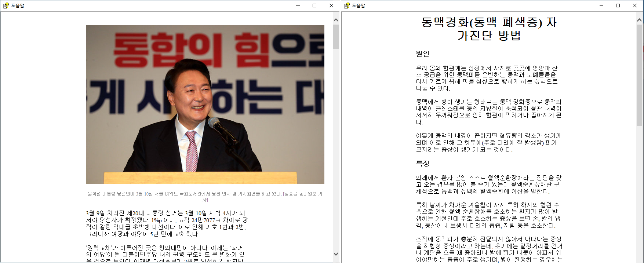Click the title 동맥경화(동맥 폐색증) 자가진단 방법

click(489, 29)
